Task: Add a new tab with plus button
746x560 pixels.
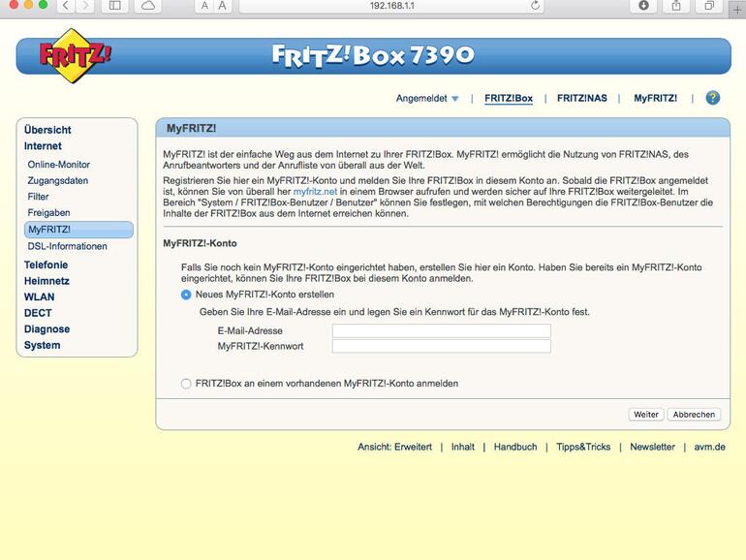Action: (737, 9)
